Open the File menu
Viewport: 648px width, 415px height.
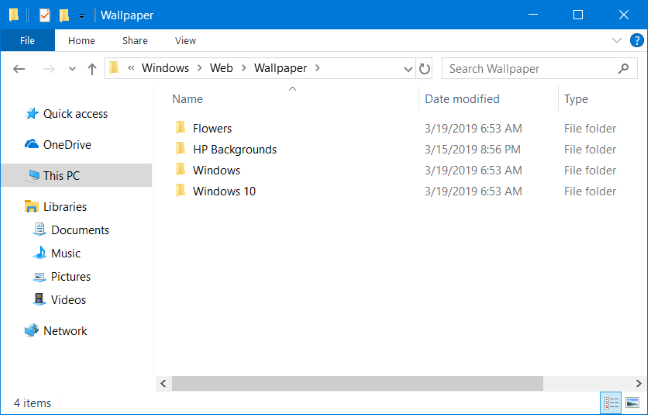pos(28,41)
